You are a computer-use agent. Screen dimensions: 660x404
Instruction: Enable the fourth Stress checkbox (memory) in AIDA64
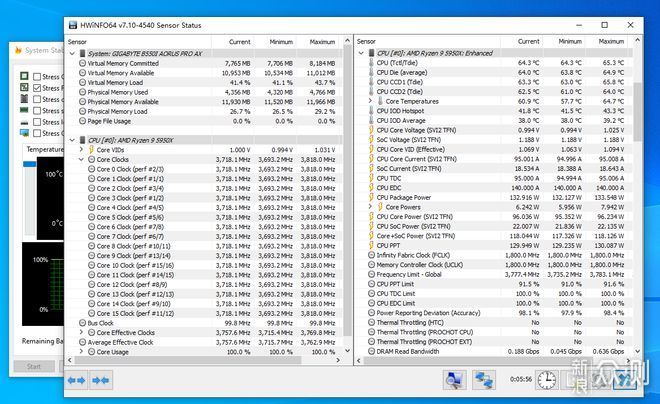pos(37,111)
